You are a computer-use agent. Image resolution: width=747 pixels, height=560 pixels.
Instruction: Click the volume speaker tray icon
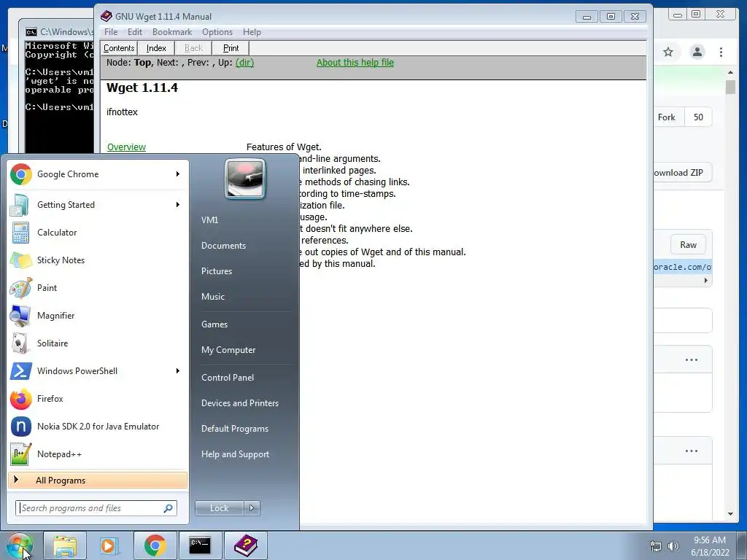(x=673, y=546)
